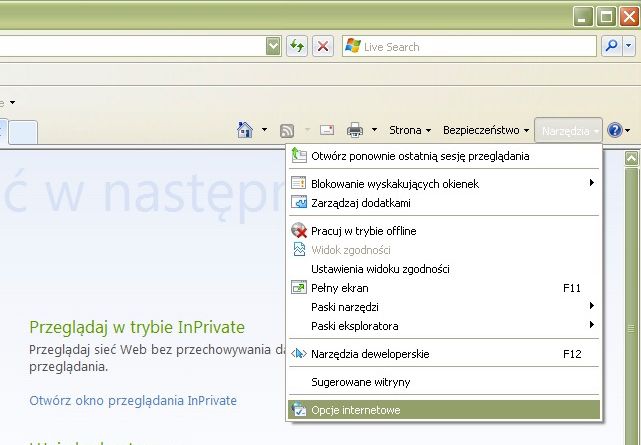The width and height of the screenshot is (641, 445).
Task: Click into the Live Search box
Action: tap(469, 46)
